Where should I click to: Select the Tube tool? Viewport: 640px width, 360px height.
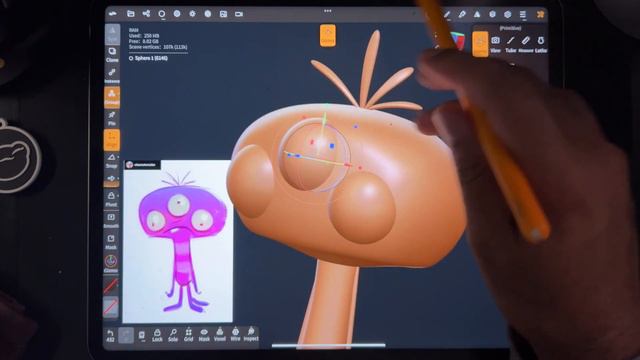pos(511,44)
